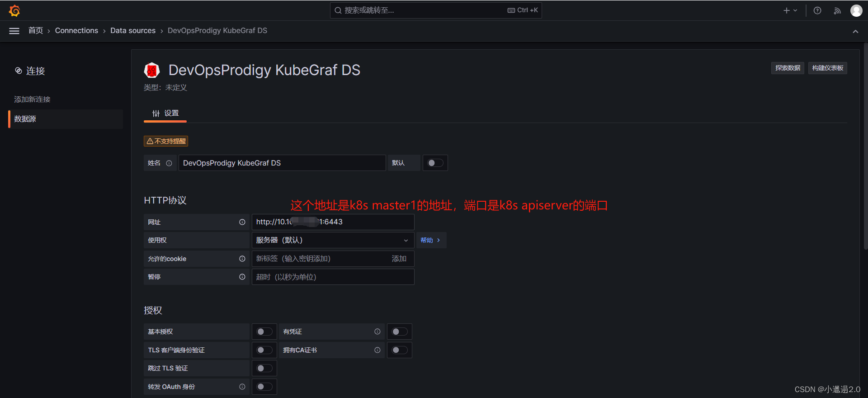Click the search or jump-to box
The image size is (868, 398).
pos(436,10)
